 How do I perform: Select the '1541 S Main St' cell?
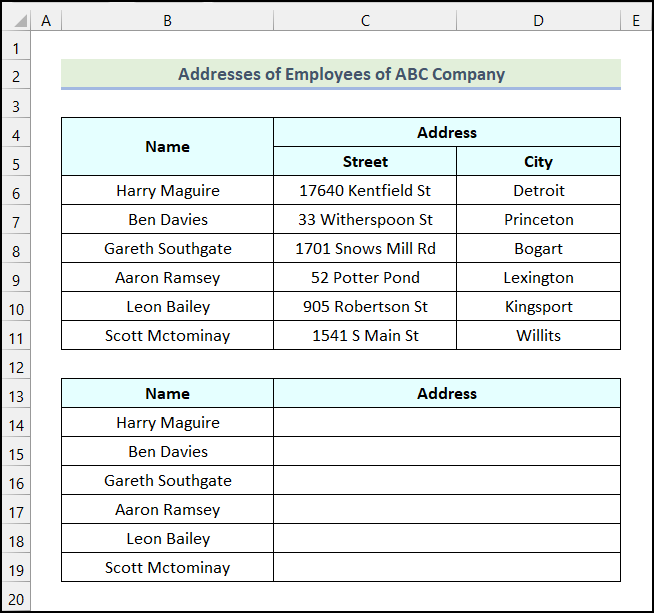365,335
